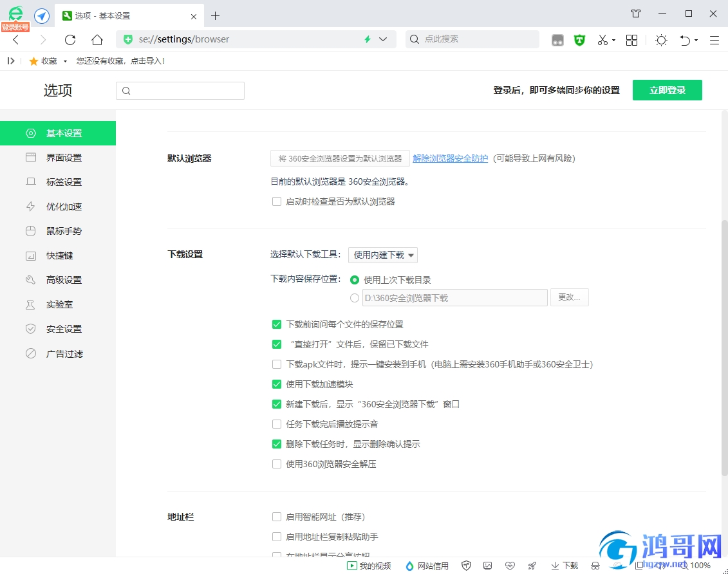Expand the 收藏 favorites dropdown arrow
This screenshot has height=574, width=728.
coord(65,61)
